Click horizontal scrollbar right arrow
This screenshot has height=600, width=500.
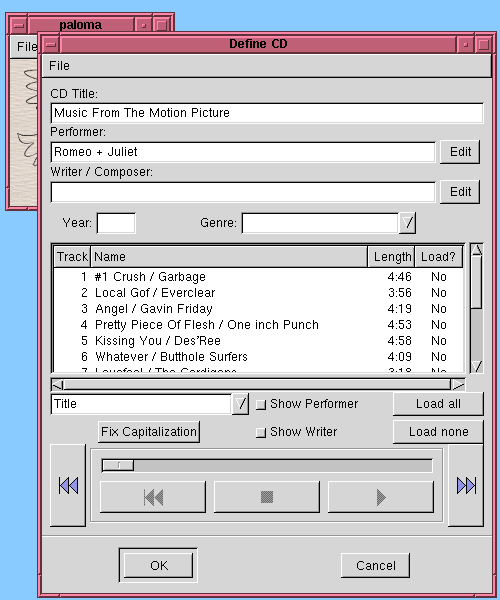coord(458,384)
